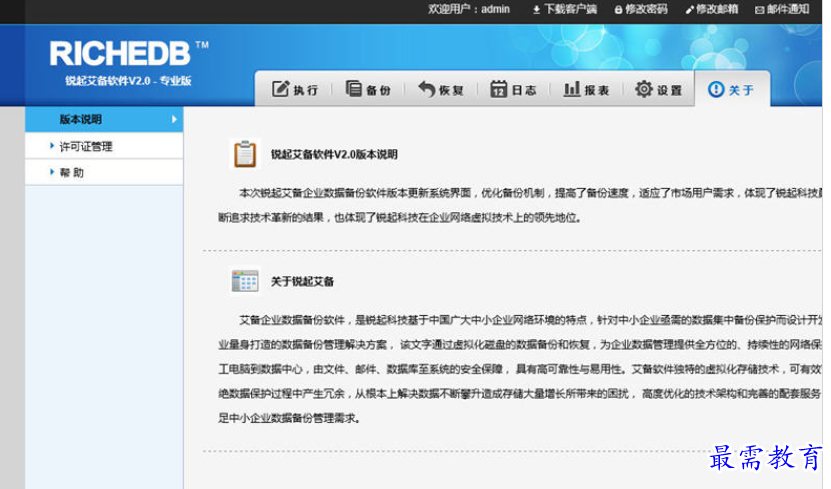831x489 pixels.
Task: Click the undo arrow icon on the 恢复 tab
Action: click(427, 88)
